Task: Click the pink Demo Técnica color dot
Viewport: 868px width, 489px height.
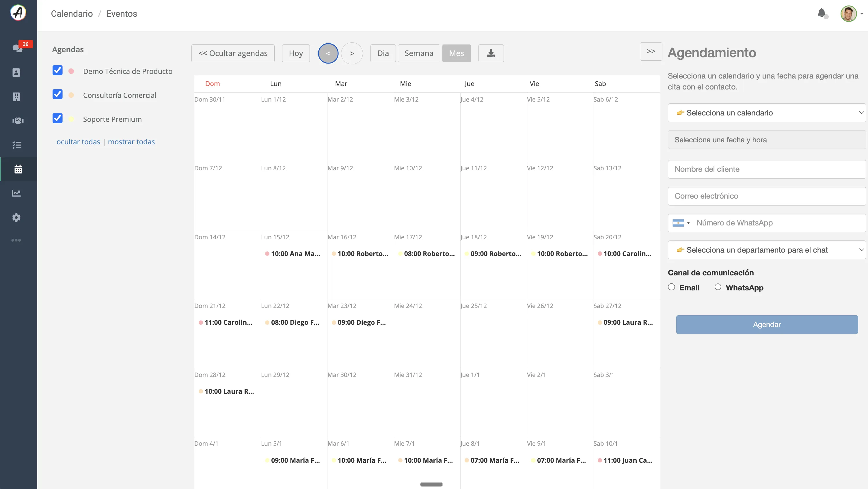Action: tap(71, 71)
